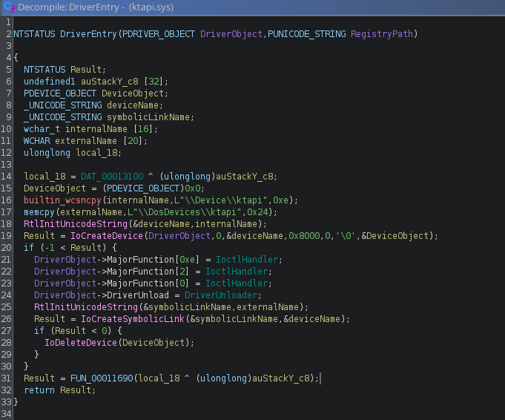
Task: Click IoctlHandler assigned to MajorFunction[0xe]
Action: [247, 260]
